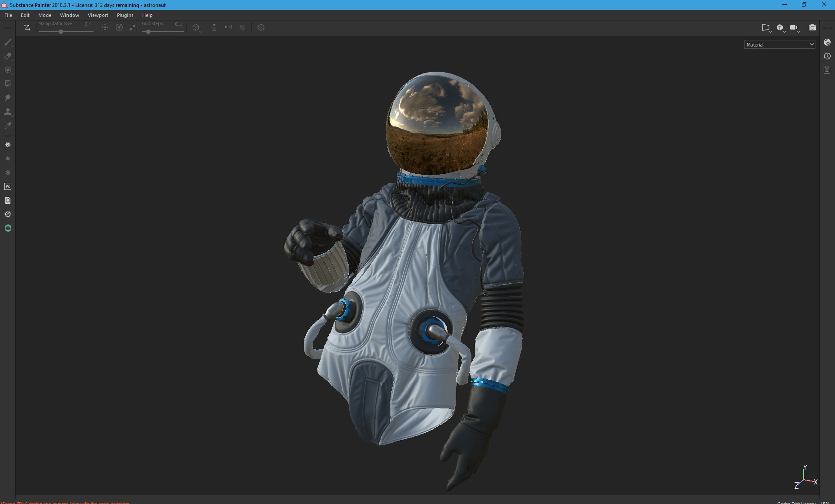Open the Mode menu

(x=45, y=15)
